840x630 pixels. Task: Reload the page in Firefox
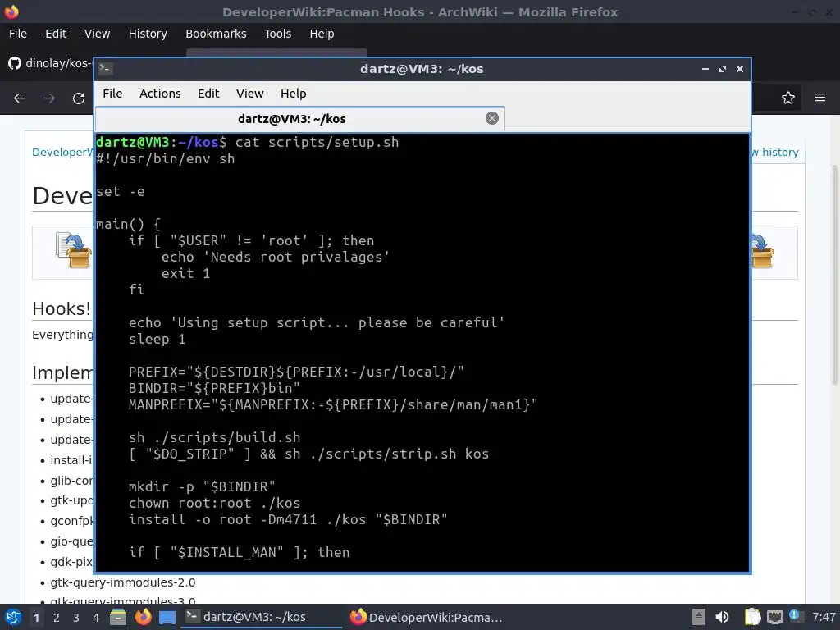[x=79, y=98]
